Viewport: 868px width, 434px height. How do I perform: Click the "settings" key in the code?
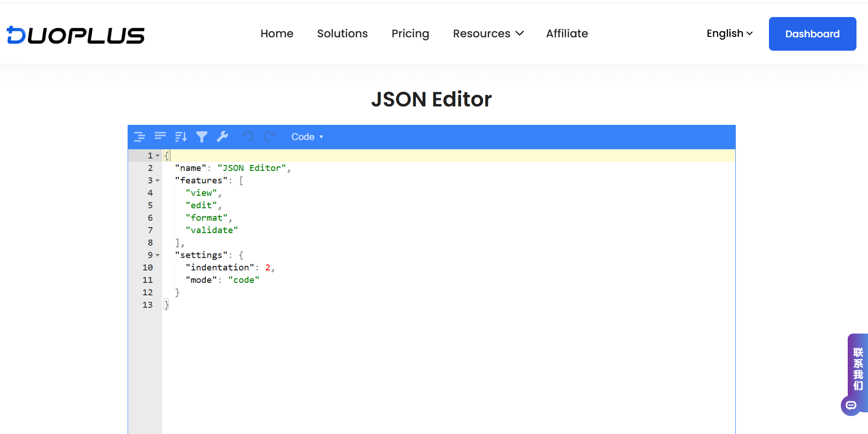[201, 255]
